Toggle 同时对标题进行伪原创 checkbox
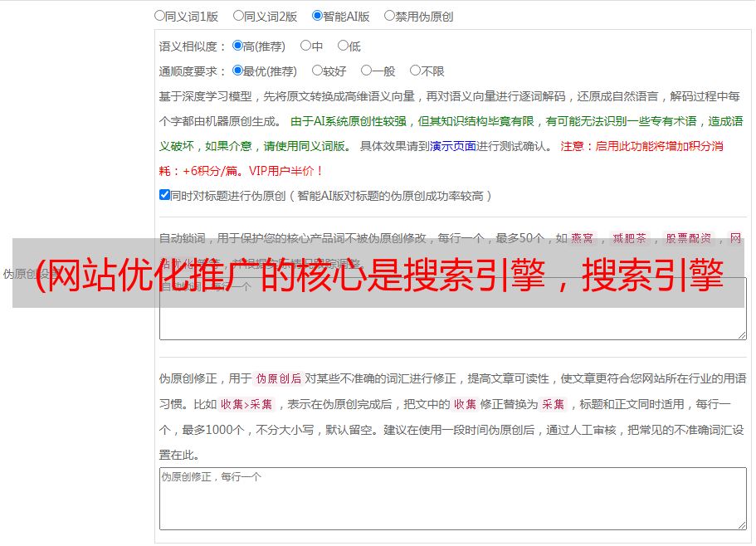The image size is (756, 546). click(164, 195)
